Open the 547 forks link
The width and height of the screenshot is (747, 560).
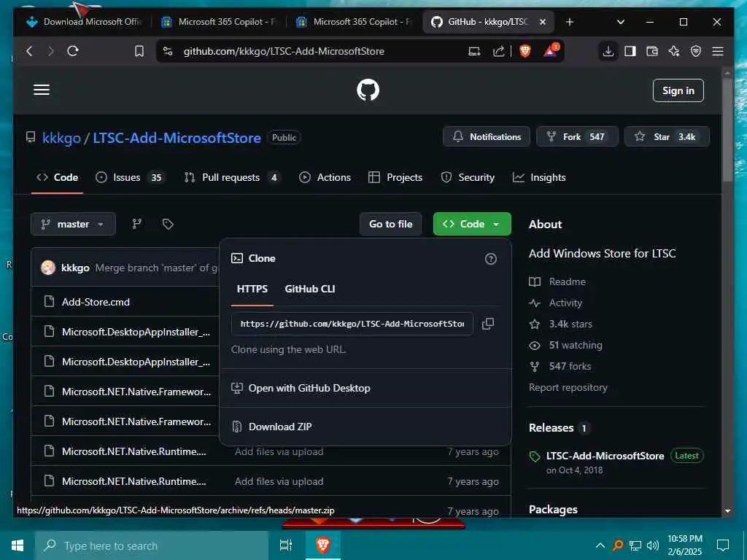(561, 366)
